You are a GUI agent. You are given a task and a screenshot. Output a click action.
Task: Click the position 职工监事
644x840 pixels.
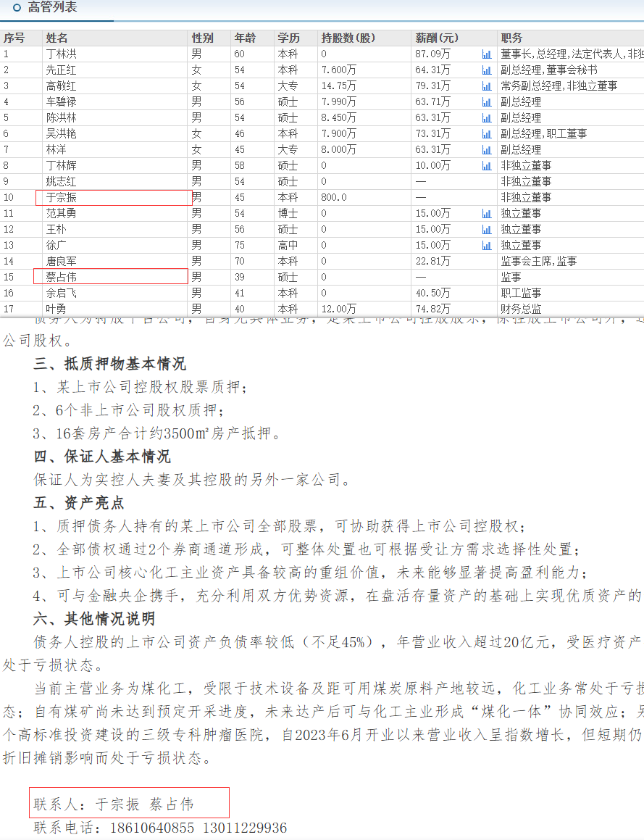(x=521, y=293)
